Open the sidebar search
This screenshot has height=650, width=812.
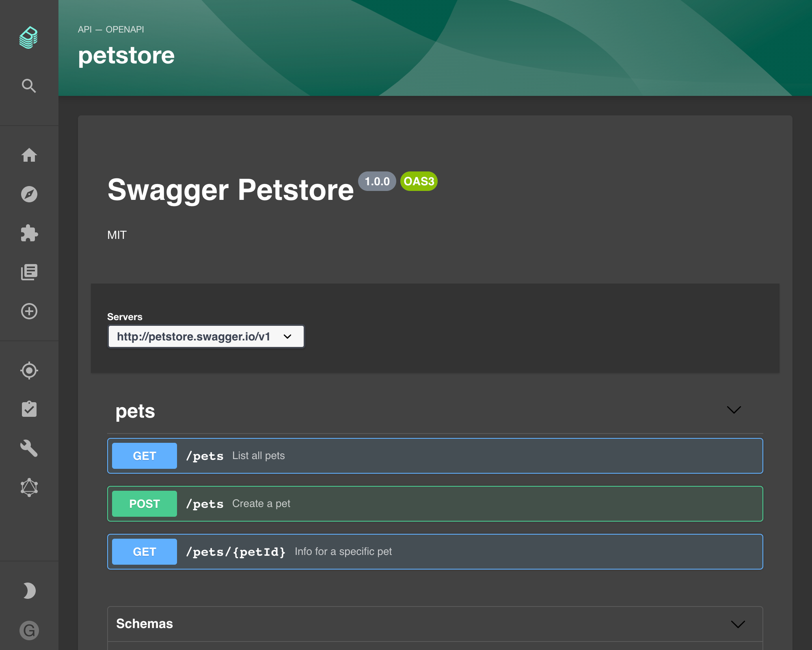[x=29, y=86]
